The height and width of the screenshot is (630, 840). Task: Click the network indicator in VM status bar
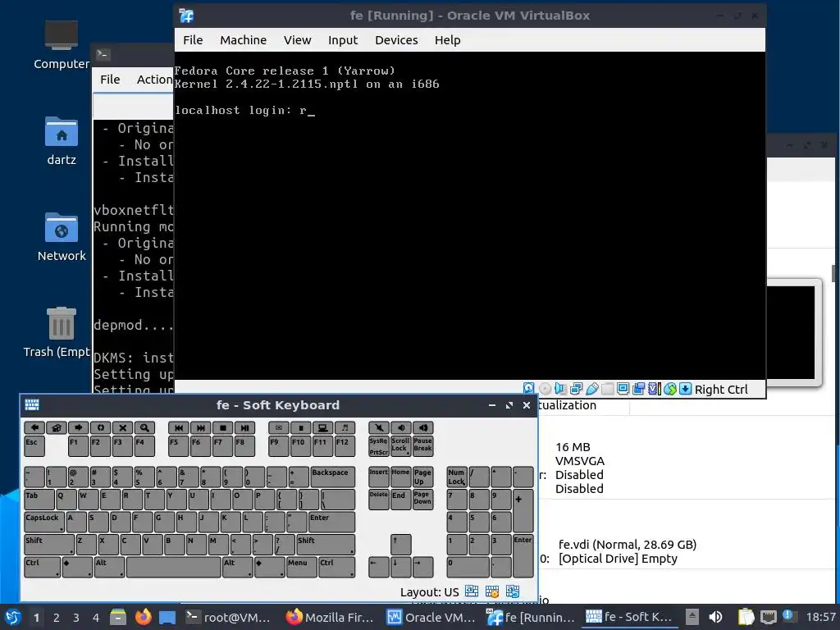point(577,388)
